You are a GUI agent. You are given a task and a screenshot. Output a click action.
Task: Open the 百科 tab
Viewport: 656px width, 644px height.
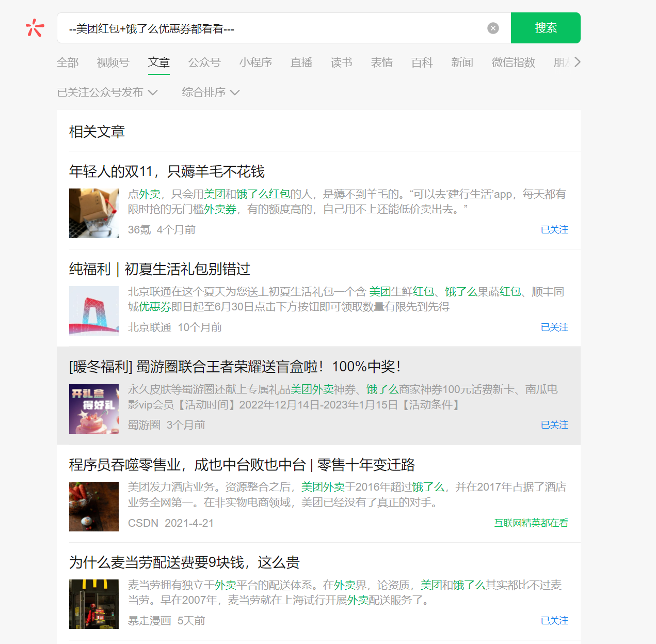click(x=422, y=62)
